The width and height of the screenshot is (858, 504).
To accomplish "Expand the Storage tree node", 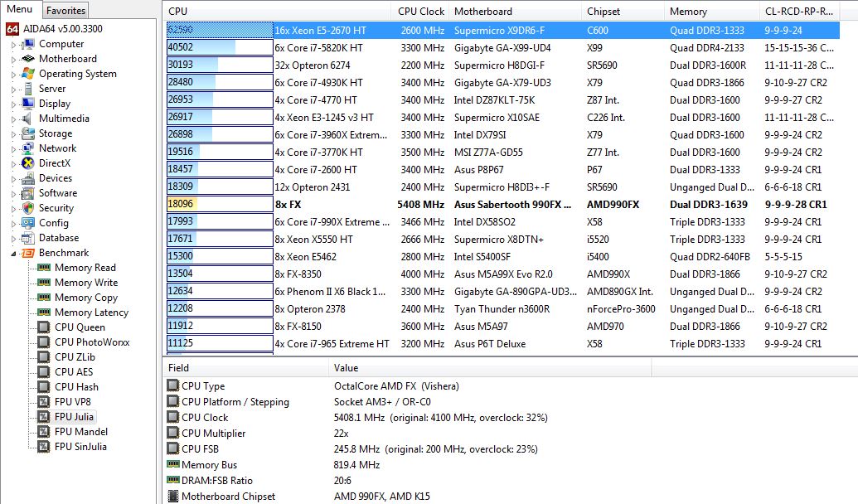I will point(14,134).
